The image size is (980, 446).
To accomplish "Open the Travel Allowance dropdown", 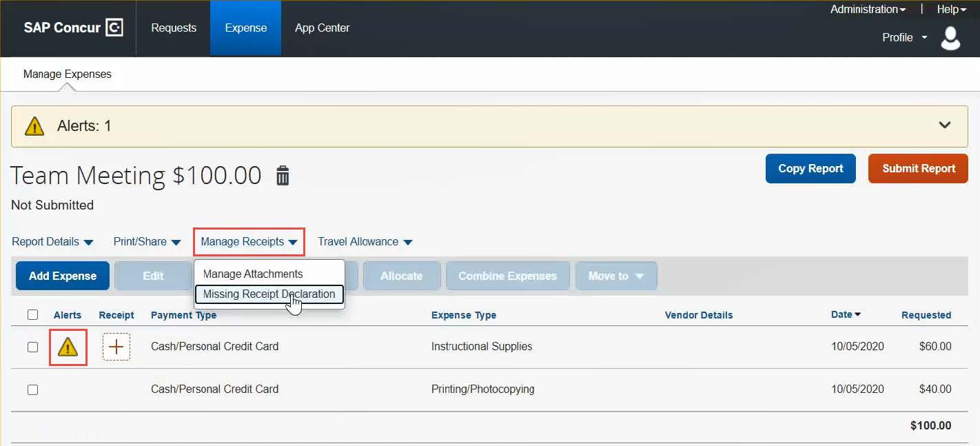I will coord(365,242).
